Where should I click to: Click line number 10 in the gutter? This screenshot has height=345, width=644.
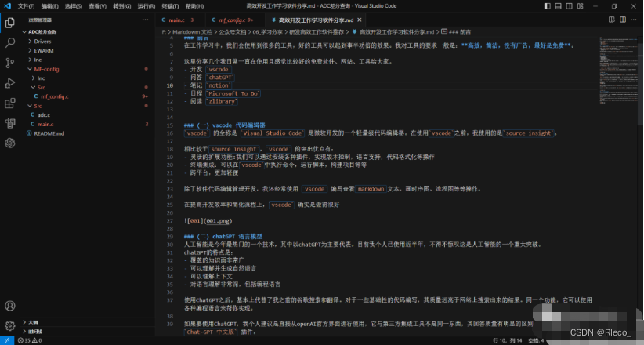point(171,85)
